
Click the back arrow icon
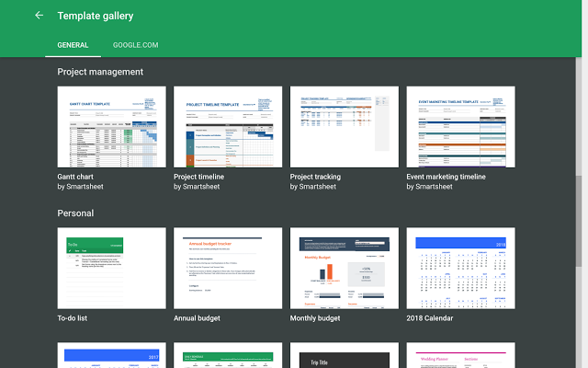(x=39, y=16)
